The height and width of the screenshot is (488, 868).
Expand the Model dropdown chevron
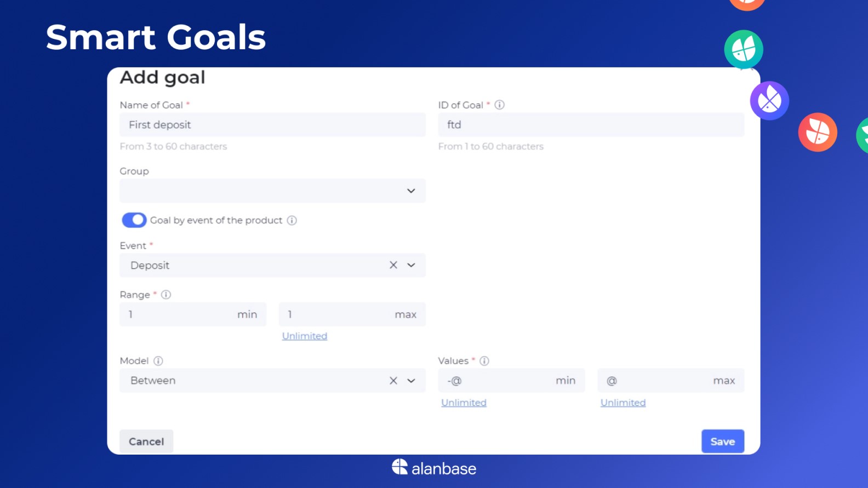(x=411, y=381)
